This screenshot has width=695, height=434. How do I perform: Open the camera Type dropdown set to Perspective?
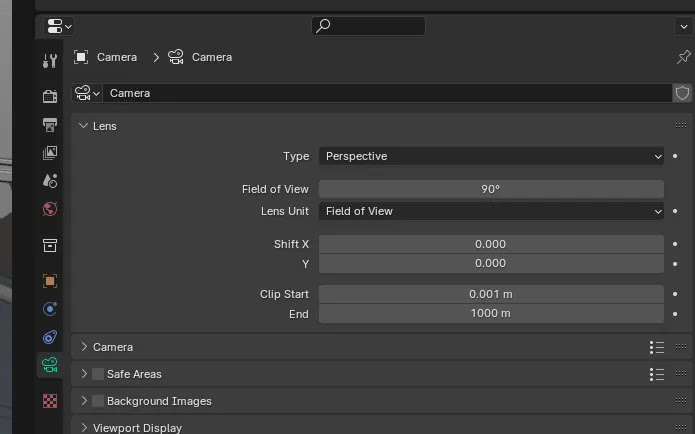click(491, 156)
